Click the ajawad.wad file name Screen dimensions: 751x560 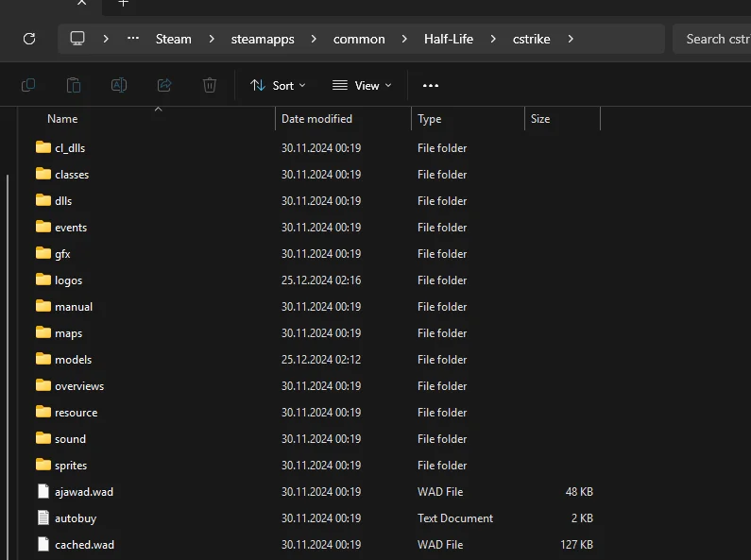click(84, 492)
